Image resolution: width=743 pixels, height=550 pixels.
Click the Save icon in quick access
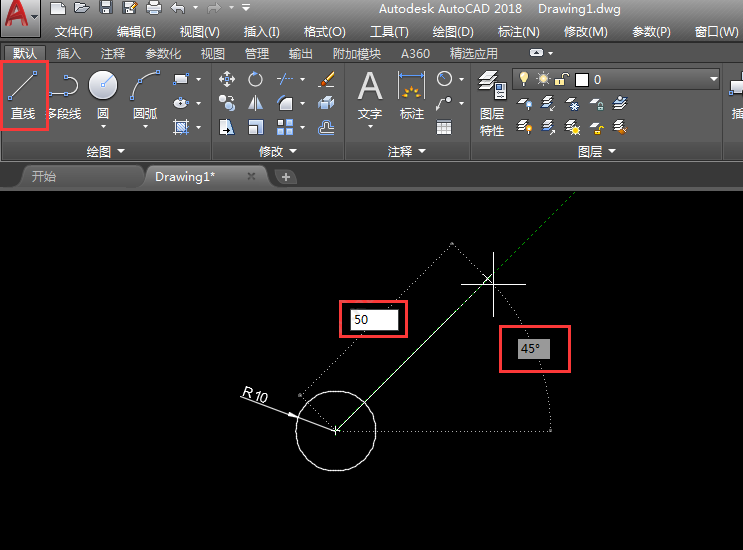tap(106, 8)
